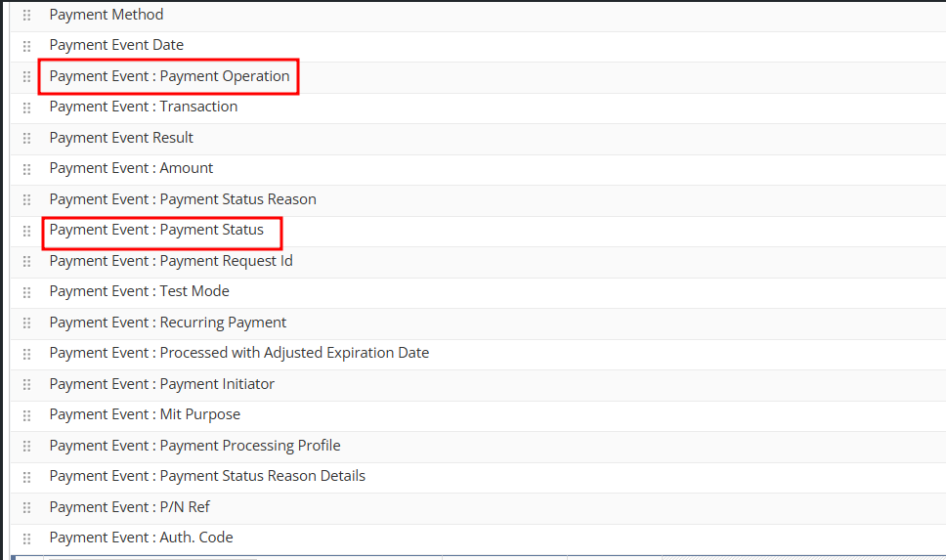Image resolution: width=946 pixels, height=560 pixels.
Task: Click drag handle beside Payment Request Id
Action: coord(27,261)
